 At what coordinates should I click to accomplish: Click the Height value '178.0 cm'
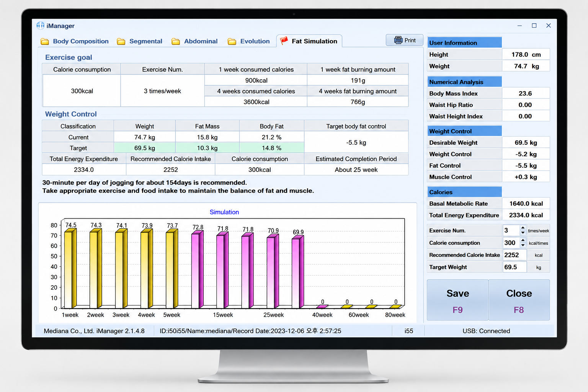526,54
